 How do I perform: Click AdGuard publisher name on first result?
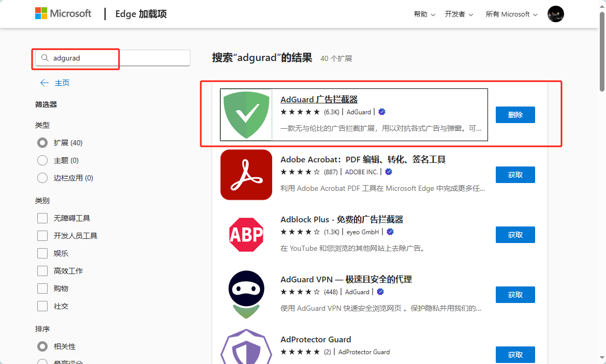(x=359, y=112)
